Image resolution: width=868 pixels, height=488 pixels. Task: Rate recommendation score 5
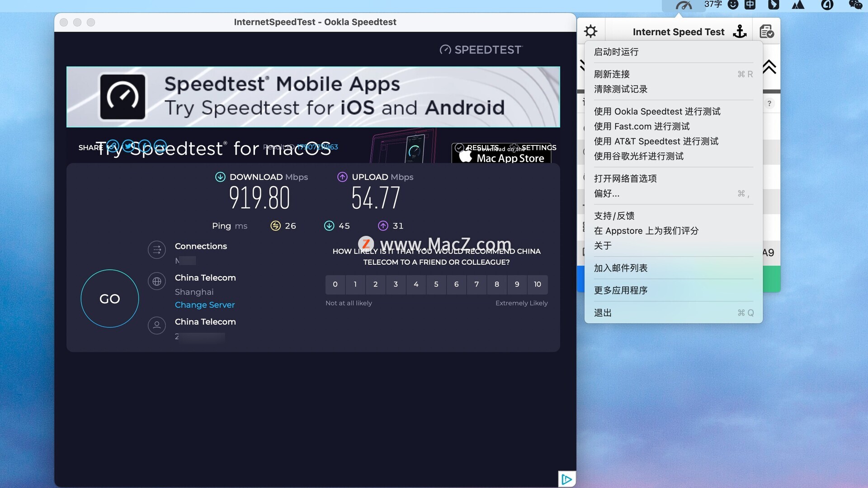click(436, 285)
